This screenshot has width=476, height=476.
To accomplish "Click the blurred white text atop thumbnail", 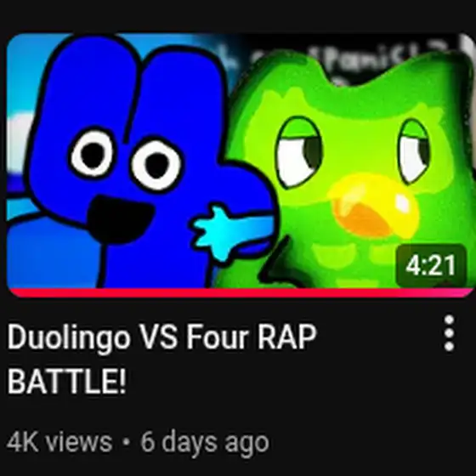I will point(349,60).
